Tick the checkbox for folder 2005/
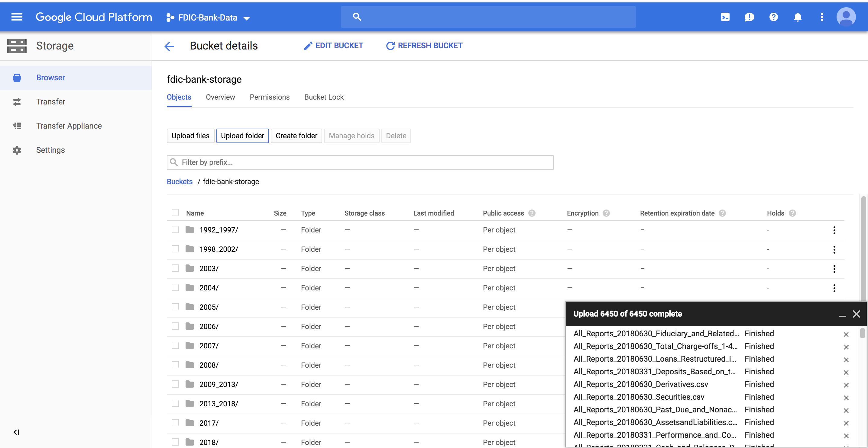Image resolution: width=868 pixels, height=448 pixels. click(175, 307)
